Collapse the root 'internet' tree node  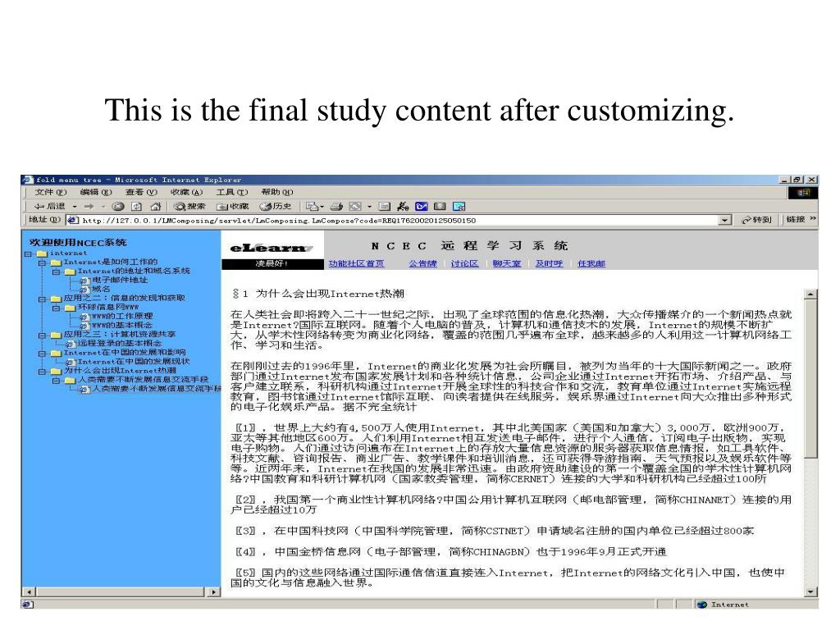pos(28,254)
